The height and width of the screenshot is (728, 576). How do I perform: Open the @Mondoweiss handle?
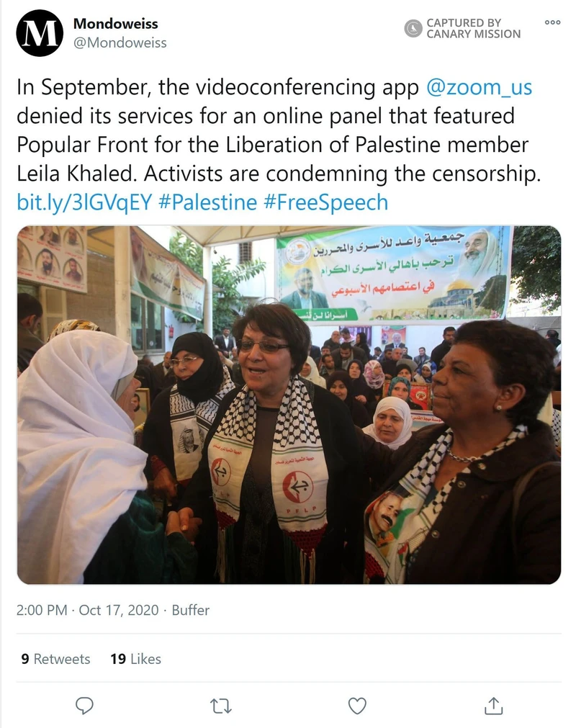point(120,42)
